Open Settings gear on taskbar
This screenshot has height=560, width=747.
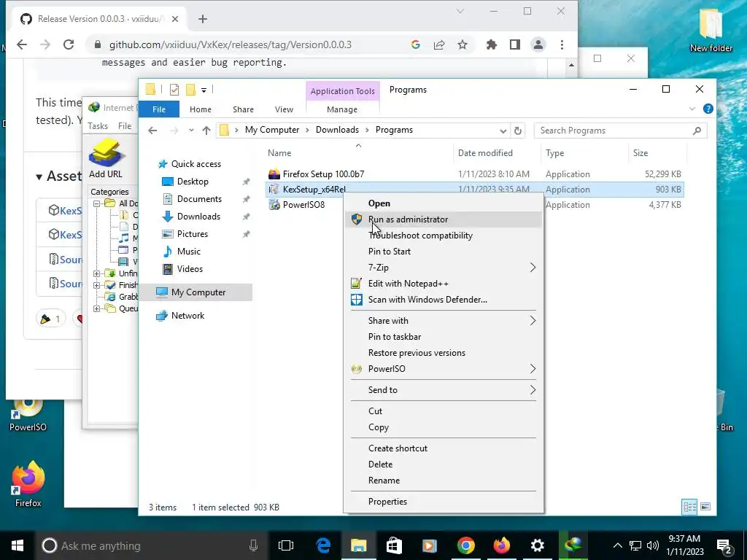pos(538,545)
